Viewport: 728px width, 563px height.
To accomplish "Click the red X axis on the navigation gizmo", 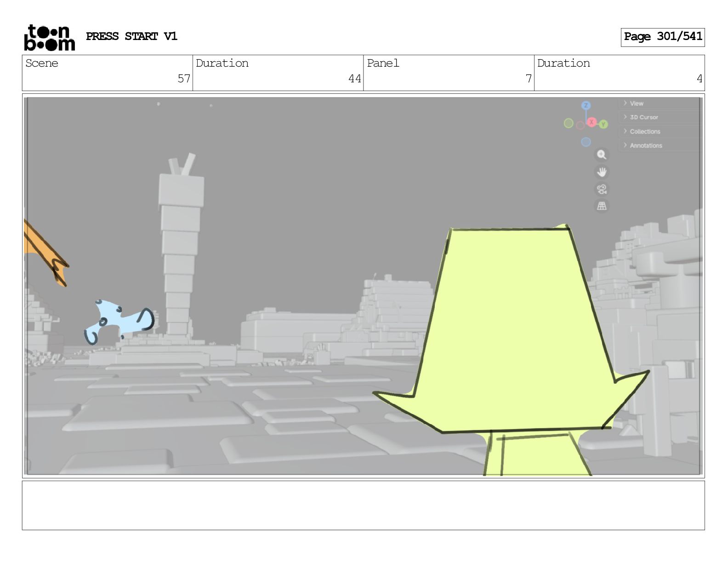I will (591, 122).
